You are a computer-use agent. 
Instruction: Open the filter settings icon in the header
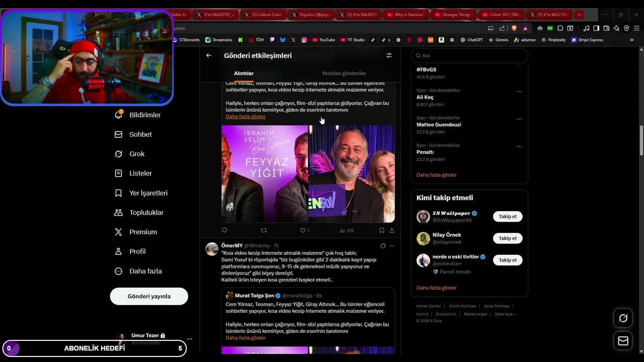389,55
